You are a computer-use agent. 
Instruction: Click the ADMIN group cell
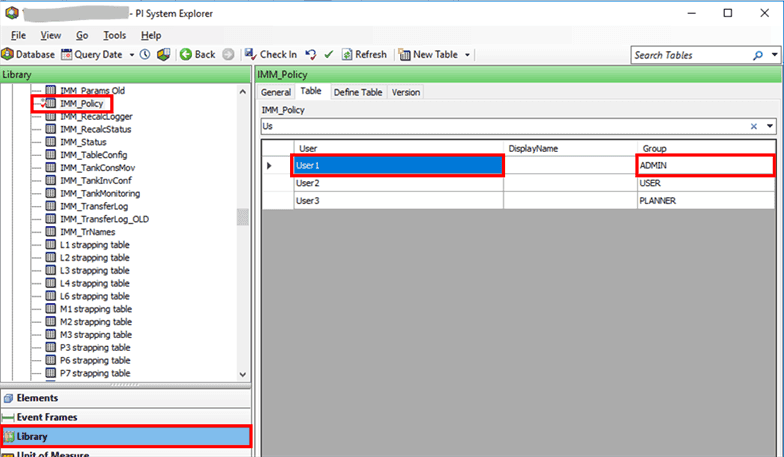(x=706, y=166)
